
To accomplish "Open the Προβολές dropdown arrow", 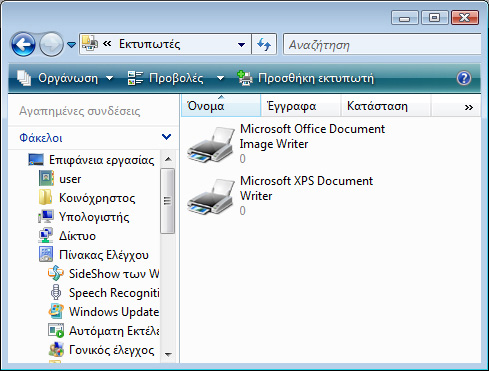I will (x=220, y=79).
